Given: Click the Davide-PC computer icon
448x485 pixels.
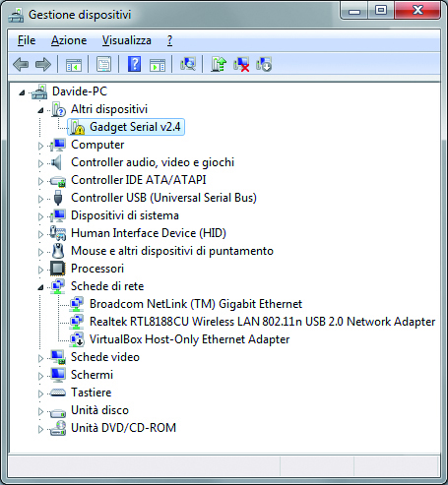Looking at the screenshot, I should 39,91.
